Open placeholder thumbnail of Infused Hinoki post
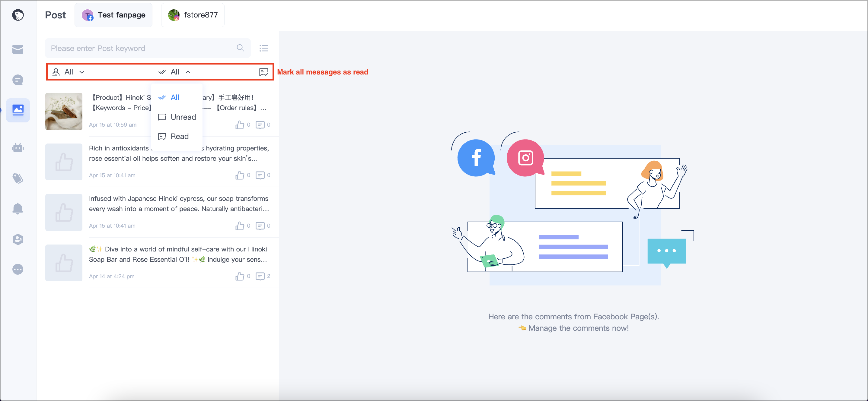 coord(64,213)
